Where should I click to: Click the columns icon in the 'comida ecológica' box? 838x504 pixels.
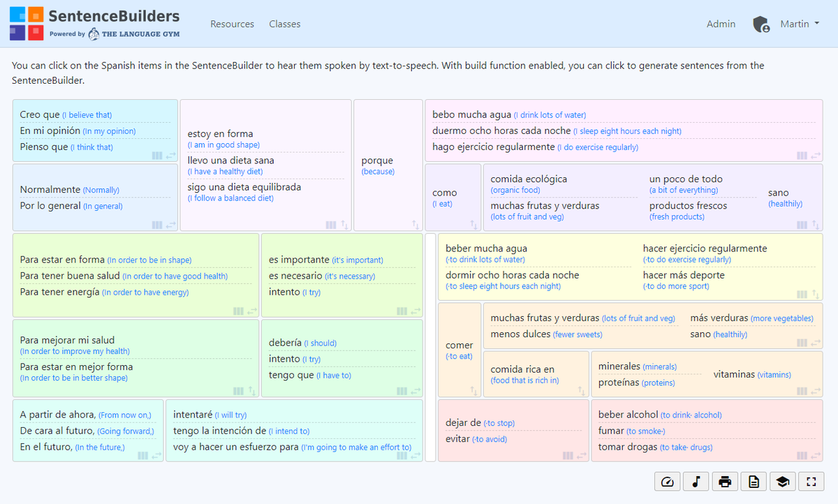click(x=802, y=225)
